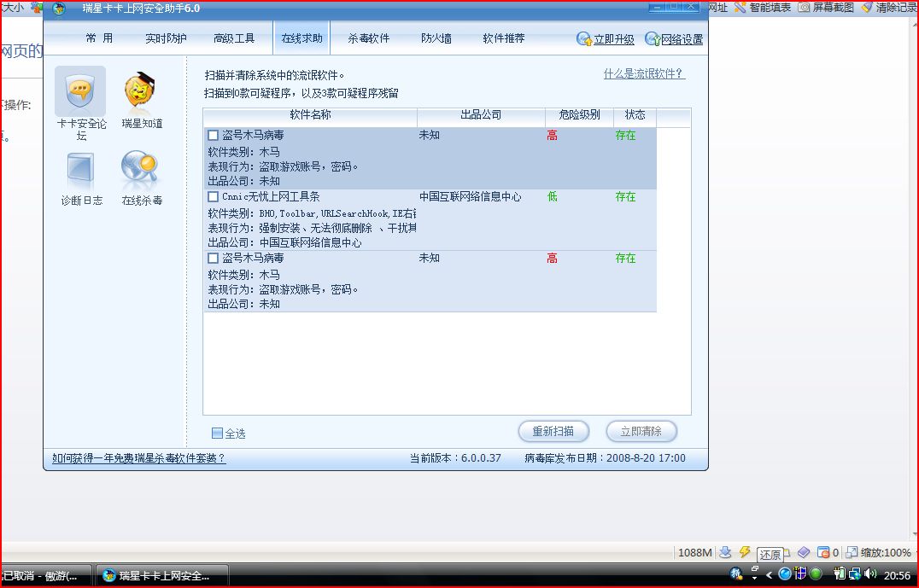919x588 pixels.
Task: Show hidden tray icons arrow
Action: point(769,574)
